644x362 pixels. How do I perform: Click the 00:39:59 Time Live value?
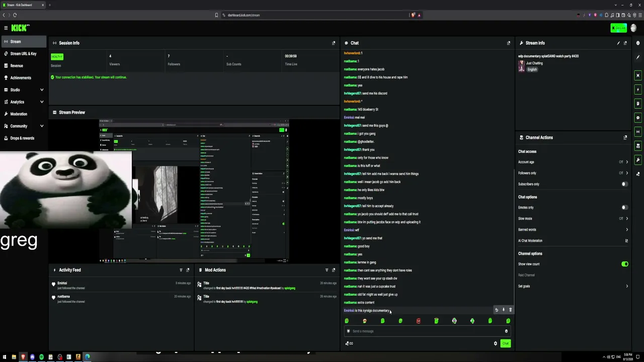[x=290, y=56]
